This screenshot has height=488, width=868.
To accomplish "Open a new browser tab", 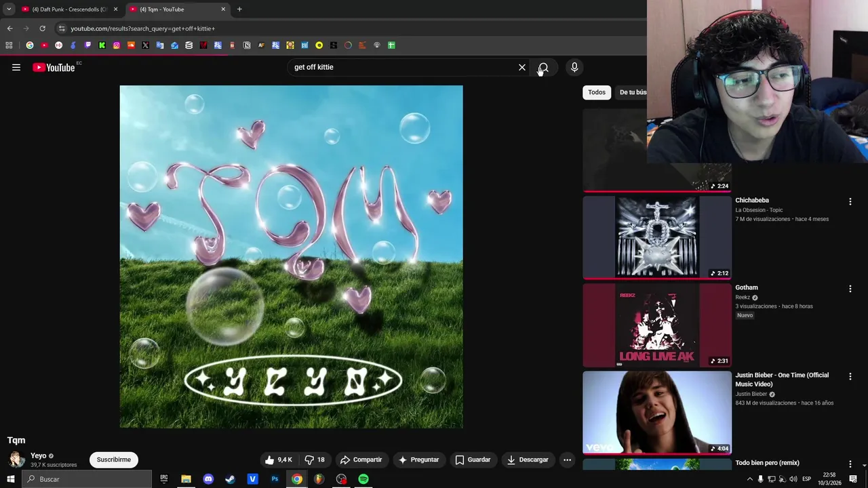I will [x=239, y=9].
